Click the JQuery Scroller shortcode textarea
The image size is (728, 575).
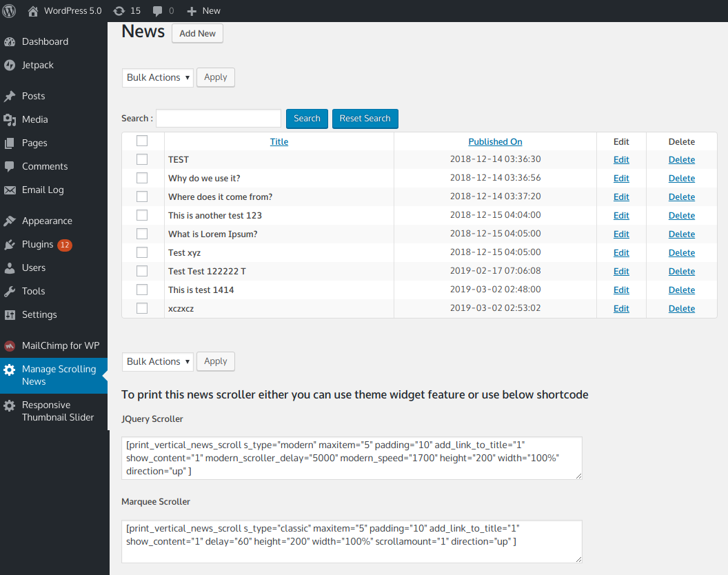(352, 458)
